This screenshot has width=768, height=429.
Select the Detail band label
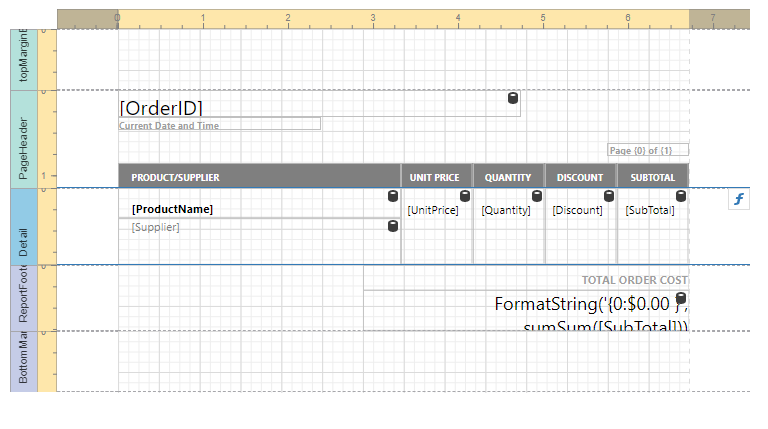coord(24,227)
